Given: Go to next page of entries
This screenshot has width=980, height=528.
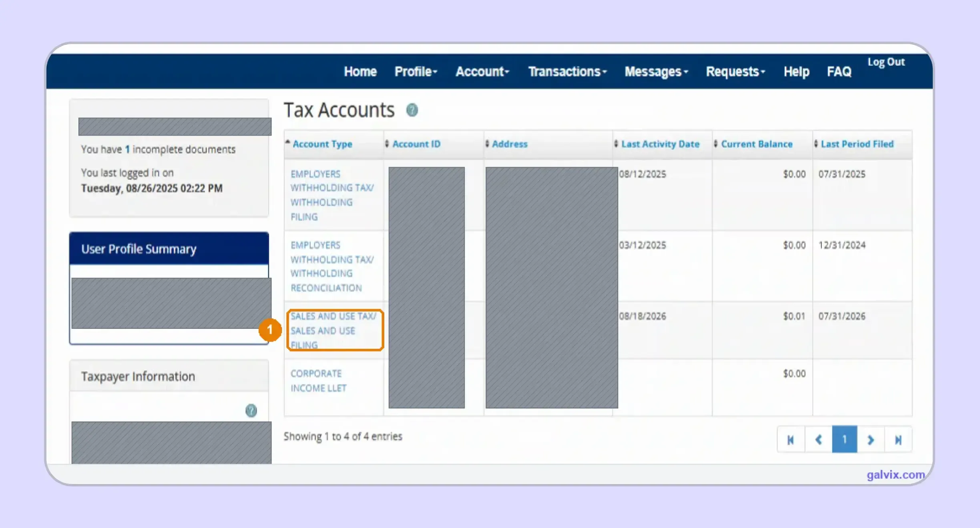Looking at the screenshot, I should point(871,440).
